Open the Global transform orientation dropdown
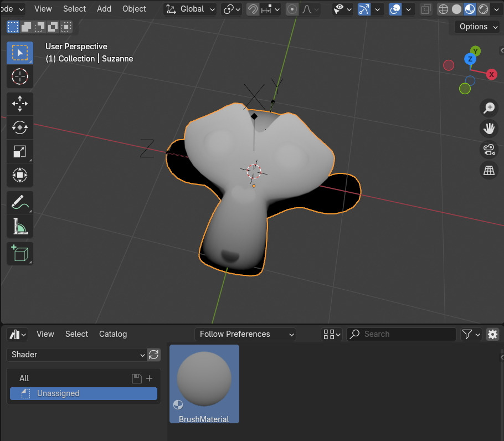 tap(190, 9)
